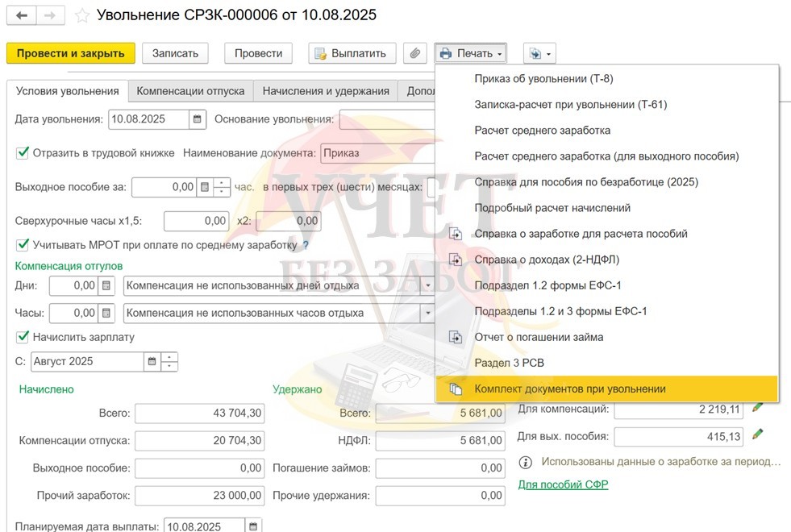Click the back navigation arrow
Screen dimensions: 791x532
click(x=22, y=15)
